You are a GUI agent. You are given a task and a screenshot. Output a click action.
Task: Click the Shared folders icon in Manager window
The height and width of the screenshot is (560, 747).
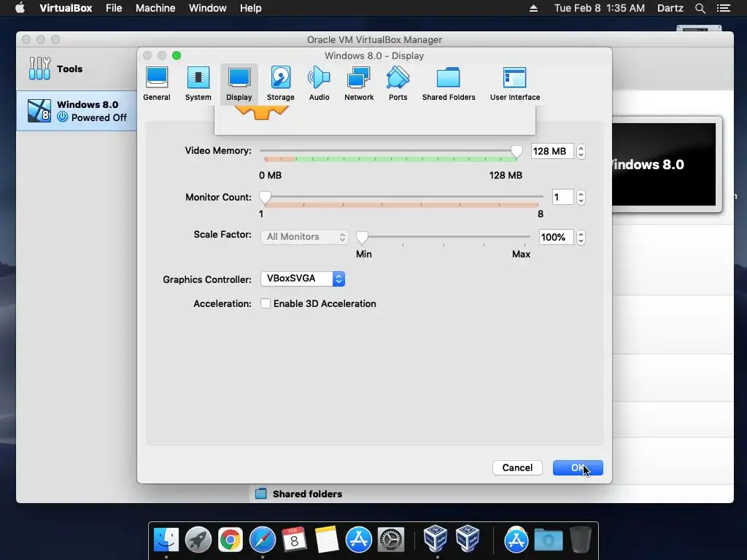(260, 494)
